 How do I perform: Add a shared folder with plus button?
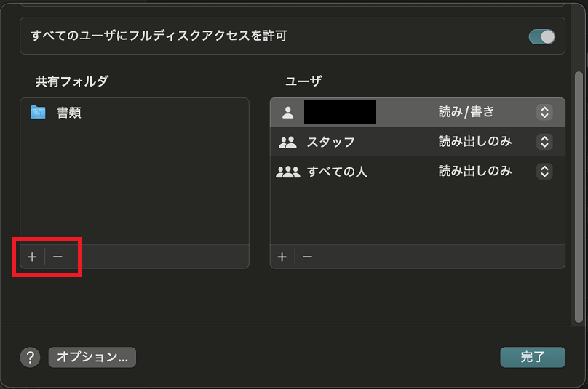(32, 257)
